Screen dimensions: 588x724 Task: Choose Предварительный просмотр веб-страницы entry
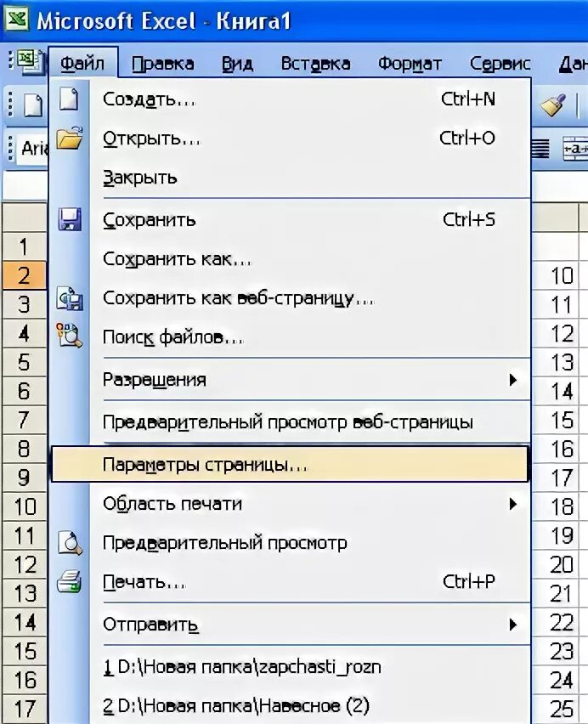click(x=291, y=422)
